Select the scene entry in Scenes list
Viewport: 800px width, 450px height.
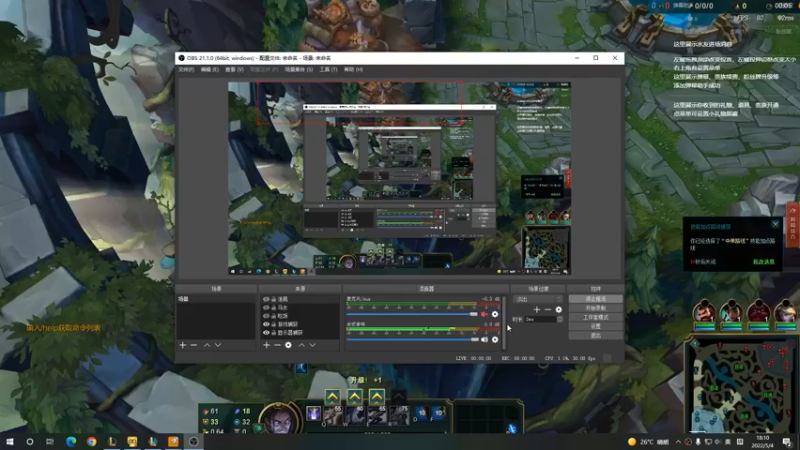click(x=216, y=299)
